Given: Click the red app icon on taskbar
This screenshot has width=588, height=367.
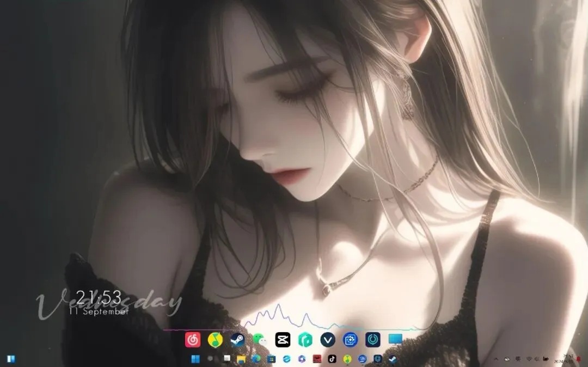Looking at the screenshot, I should click(x=317, y=359).
